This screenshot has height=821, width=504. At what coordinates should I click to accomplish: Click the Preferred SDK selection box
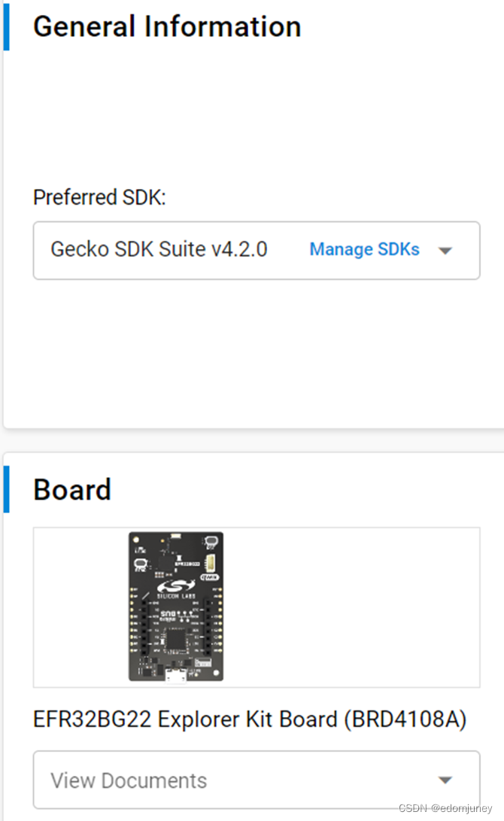pyautogui.click(x=256, y=249)
